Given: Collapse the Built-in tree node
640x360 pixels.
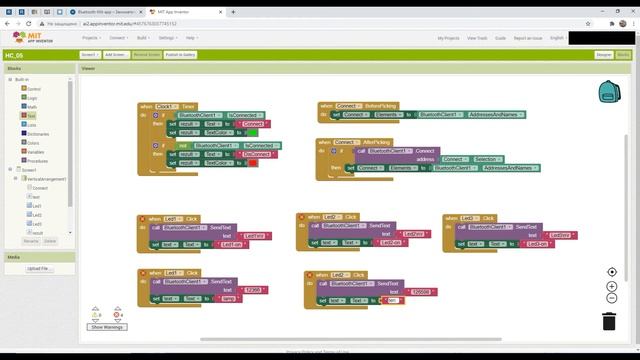Looking at the screenshot, I should 10,79.
